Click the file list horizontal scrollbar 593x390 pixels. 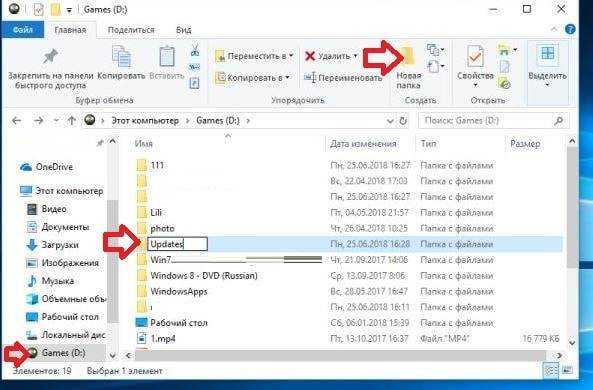tap(340, 355)
